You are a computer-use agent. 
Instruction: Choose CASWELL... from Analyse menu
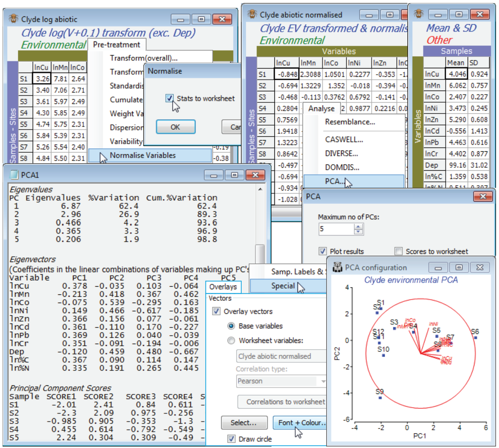(x=344, y=140)
